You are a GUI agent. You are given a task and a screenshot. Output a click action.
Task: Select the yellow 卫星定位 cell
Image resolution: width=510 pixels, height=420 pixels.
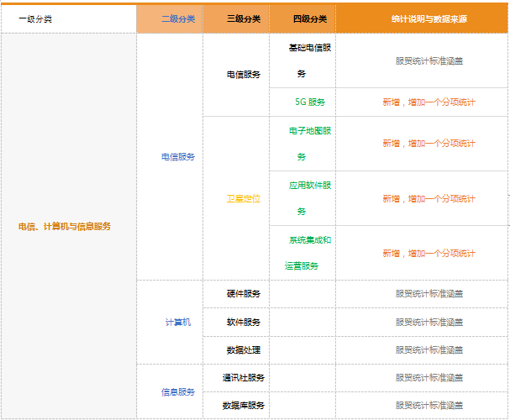(243, 199)
